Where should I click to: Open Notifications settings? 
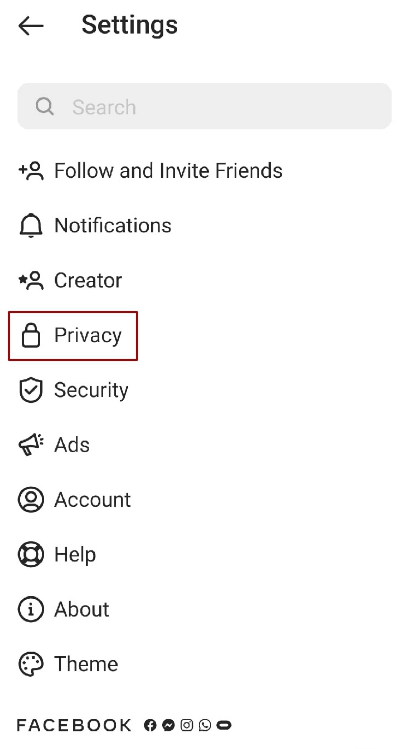113,225
